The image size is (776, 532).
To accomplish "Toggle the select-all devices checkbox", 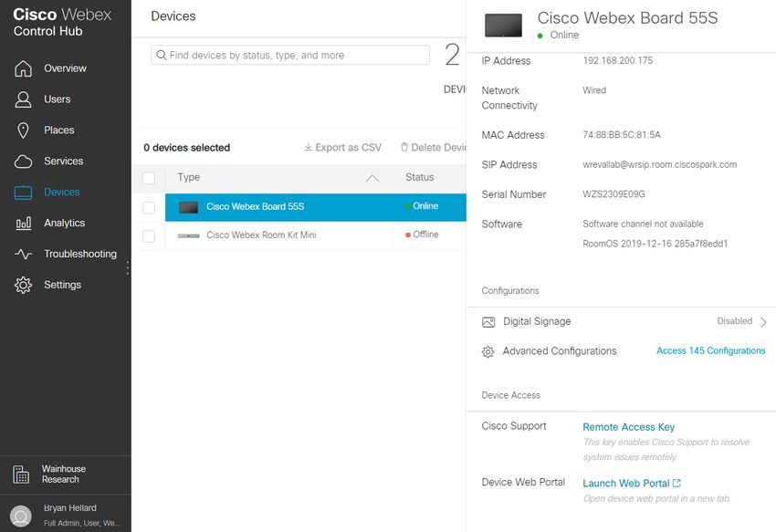I will pos(149,178).
